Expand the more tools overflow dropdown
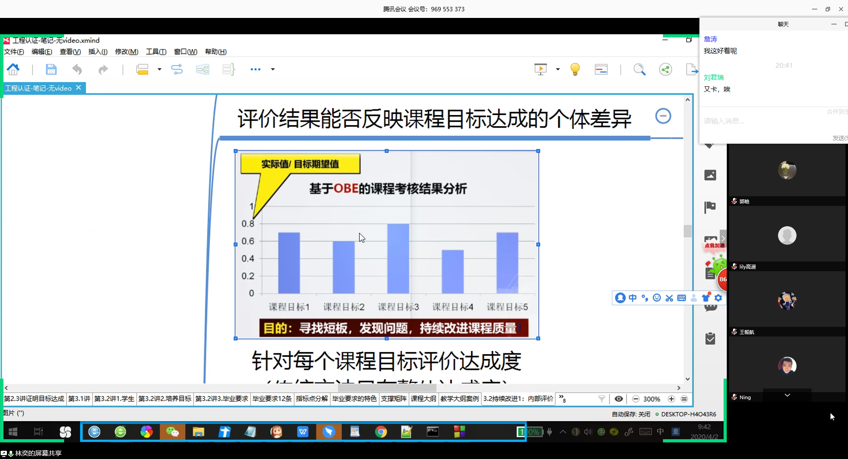The width and height of the screenshot is (848, 459). click(x=272, y=70)
